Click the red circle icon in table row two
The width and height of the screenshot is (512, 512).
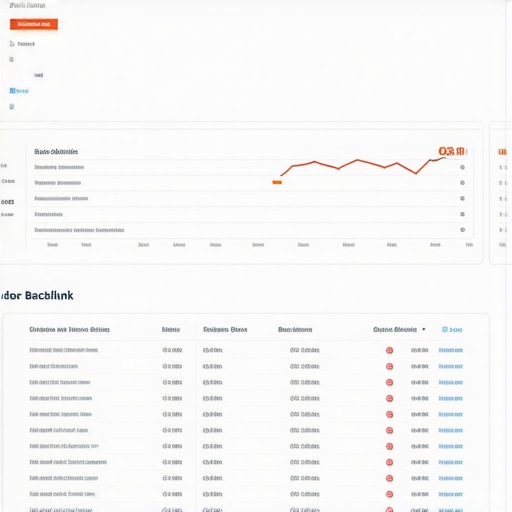(389, 366)
